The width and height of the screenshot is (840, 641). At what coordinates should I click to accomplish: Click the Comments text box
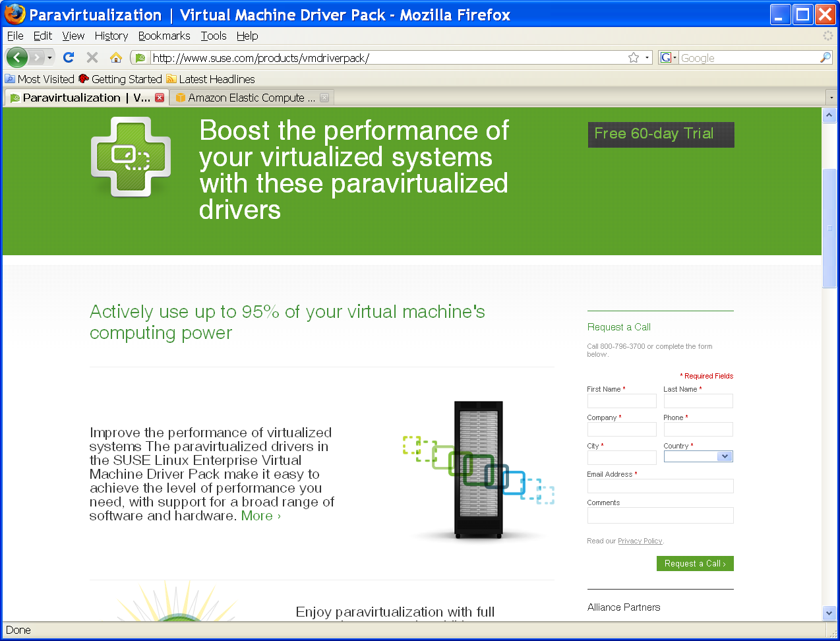coord(661,515)
